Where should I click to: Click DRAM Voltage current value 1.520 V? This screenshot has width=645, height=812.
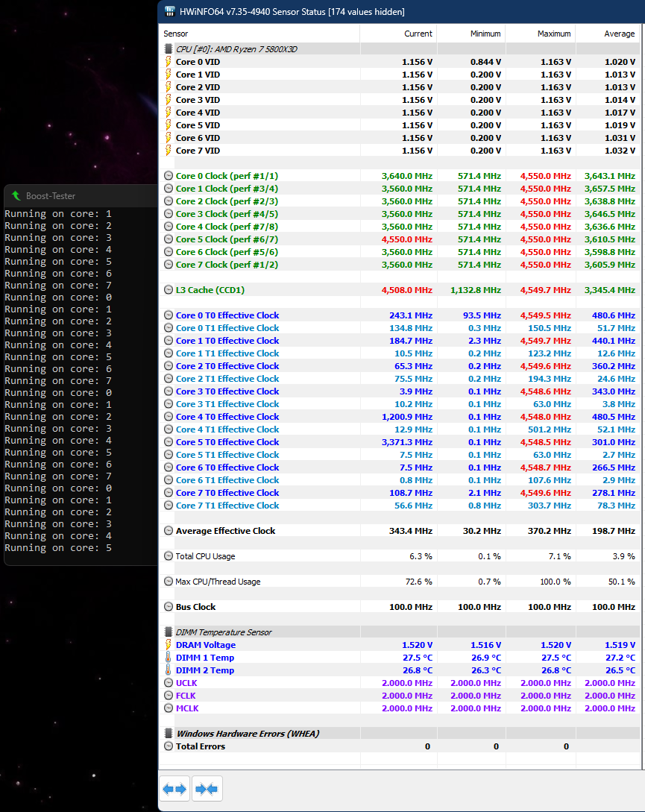coord(417,645)
